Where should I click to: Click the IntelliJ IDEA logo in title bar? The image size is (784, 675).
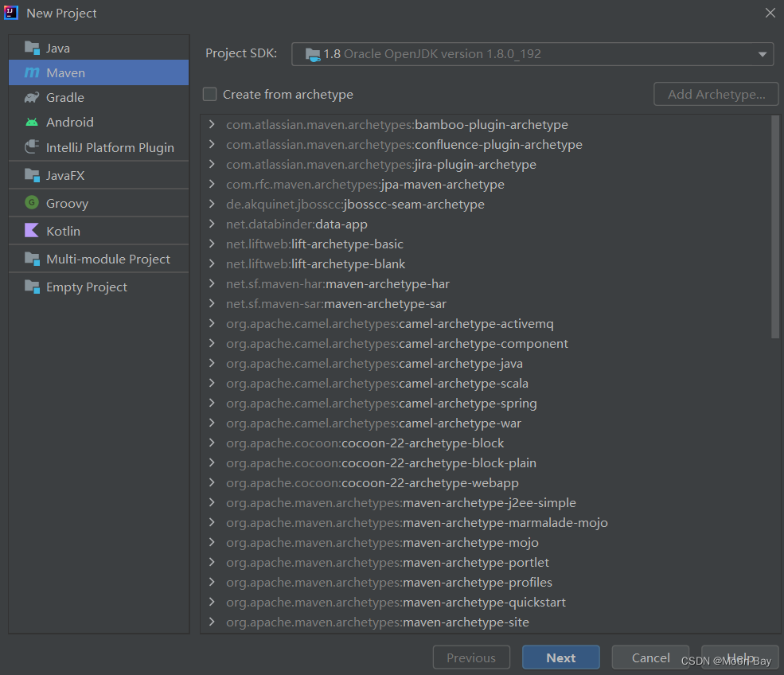point(11,13)
